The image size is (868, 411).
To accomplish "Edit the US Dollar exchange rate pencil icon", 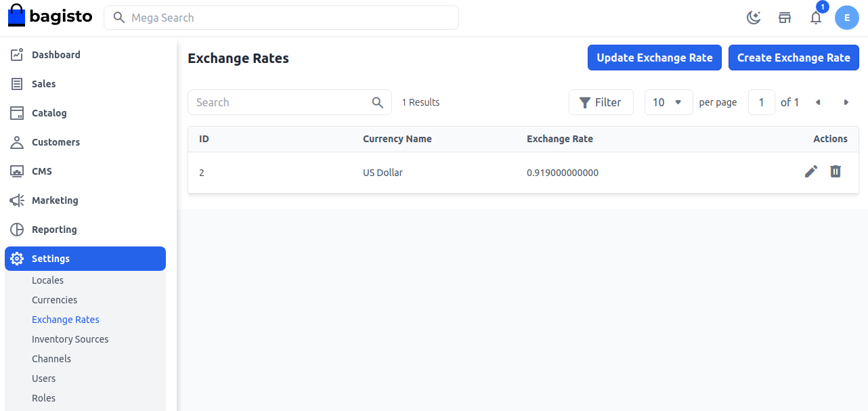I will [x=811, y=171].
